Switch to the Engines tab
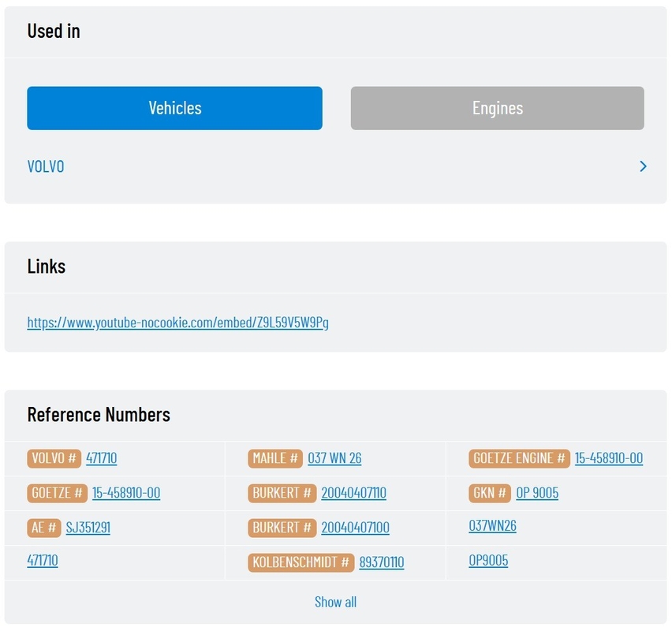The image size is (672, 631). coord(497,108)
